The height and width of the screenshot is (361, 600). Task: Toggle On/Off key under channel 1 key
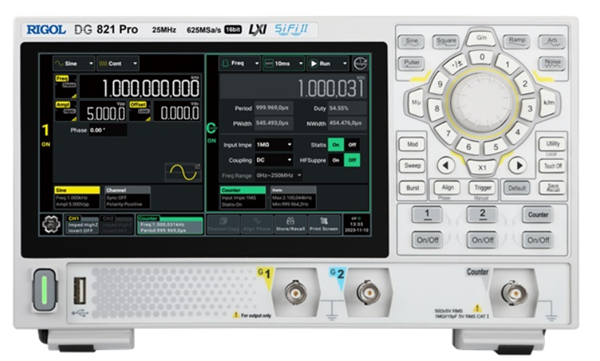pos(427,240)
